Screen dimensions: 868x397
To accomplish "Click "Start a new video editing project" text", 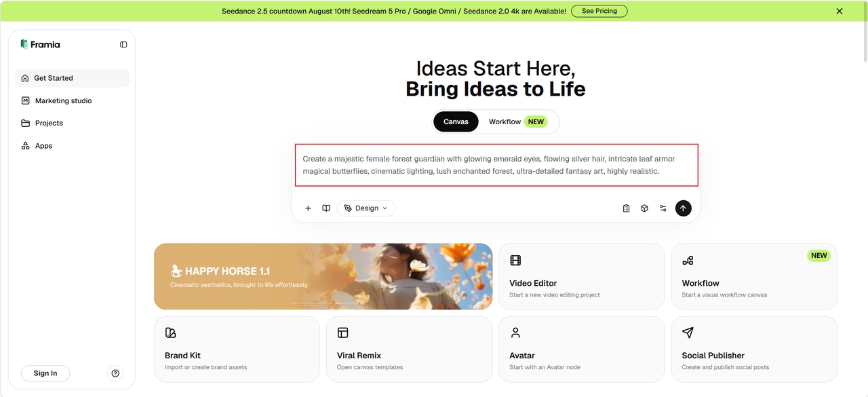I will [555, 295].
